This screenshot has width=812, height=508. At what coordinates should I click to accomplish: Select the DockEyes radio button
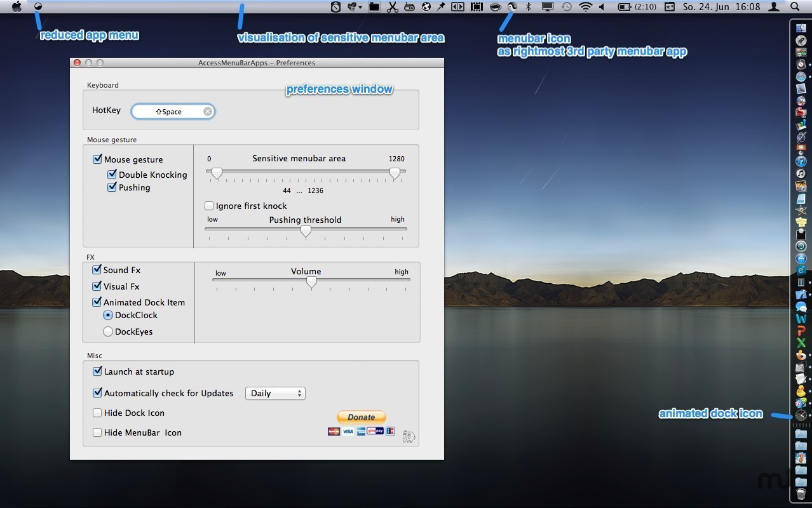[x=108, y=331]
